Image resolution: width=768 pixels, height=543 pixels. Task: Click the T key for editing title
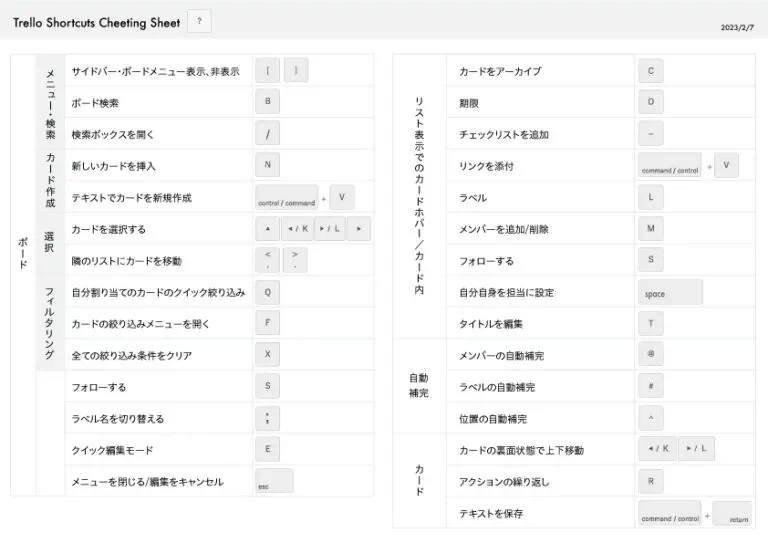tap(650, 324)
